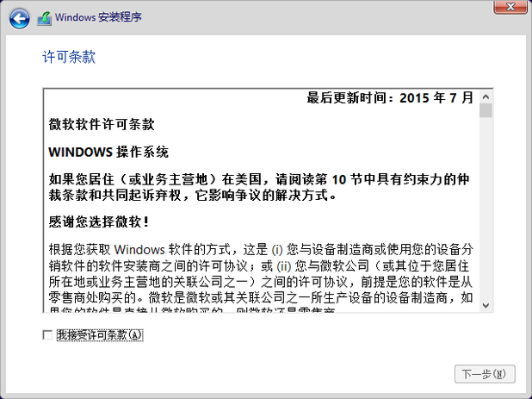Tick the 我接受许可条款 checkbox
The width and height of the screenshot is (532, 399).
pos(47,335)
